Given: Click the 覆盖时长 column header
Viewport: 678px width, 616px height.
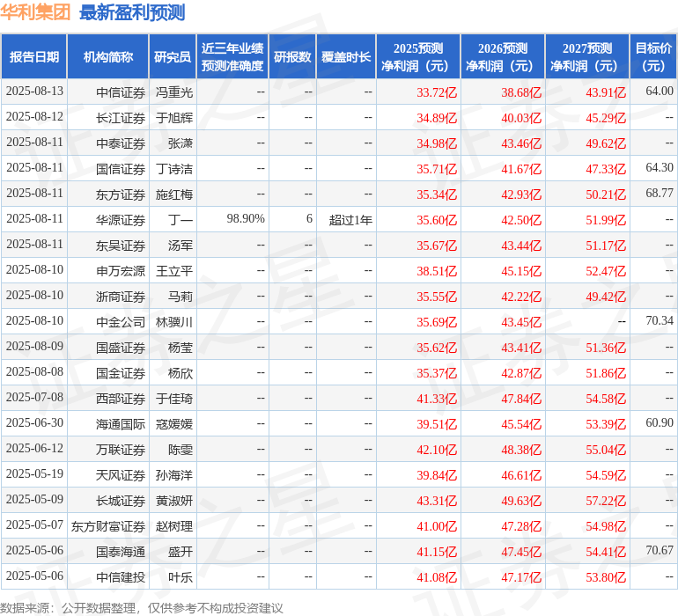Looking at the screenshot, I should coord(346,57).
